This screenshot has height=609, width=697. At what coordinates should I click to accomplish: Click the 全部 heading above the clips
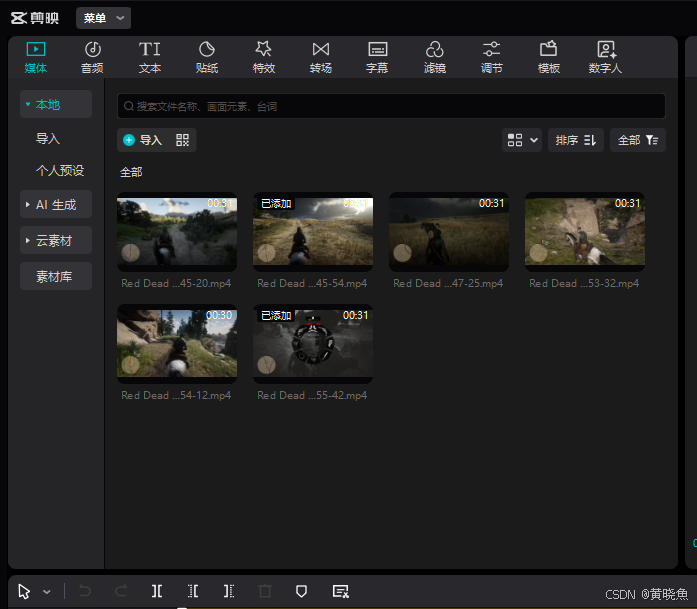click(x=131, y=172)
